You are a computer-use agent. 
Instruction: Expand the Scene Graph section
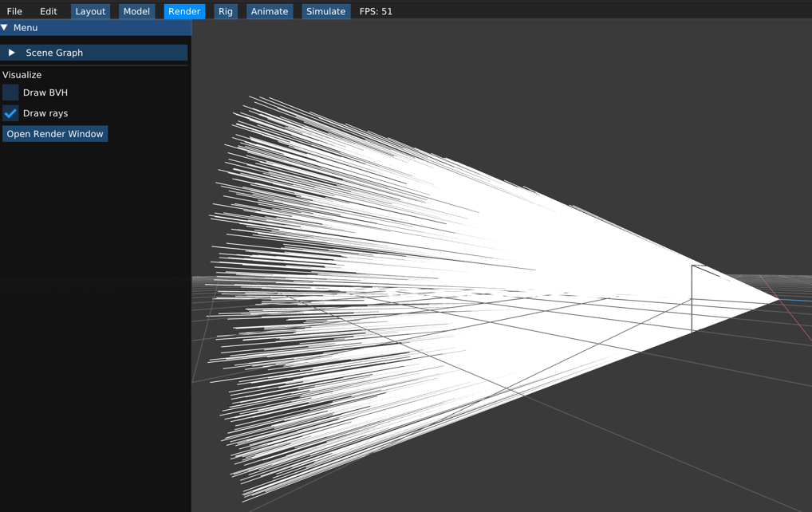tap(56, 53)
